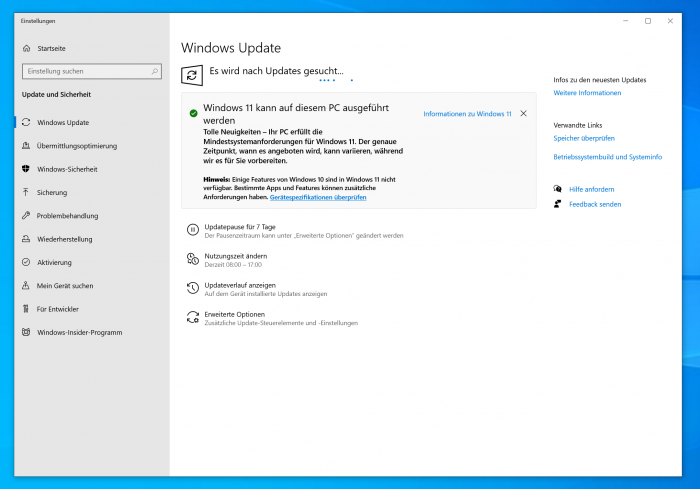
Task: Click the Sicherung backup arrow icon
Action: click(26, 192)
